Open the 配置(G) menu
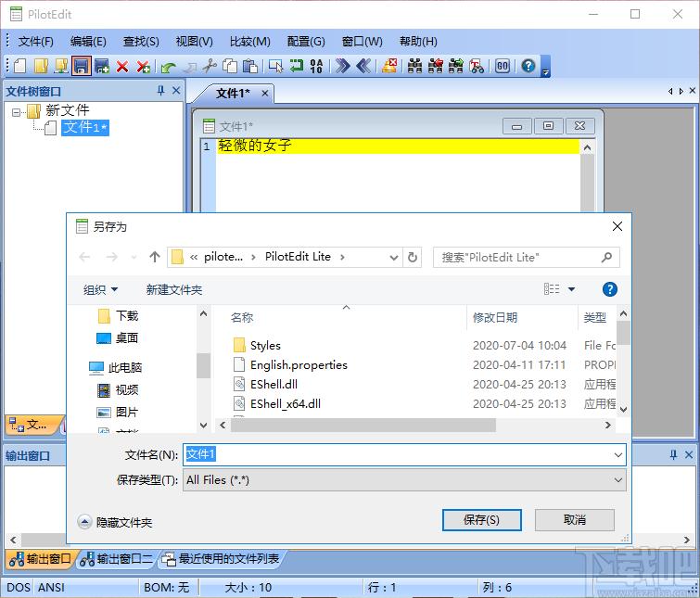 click(306, 42)
